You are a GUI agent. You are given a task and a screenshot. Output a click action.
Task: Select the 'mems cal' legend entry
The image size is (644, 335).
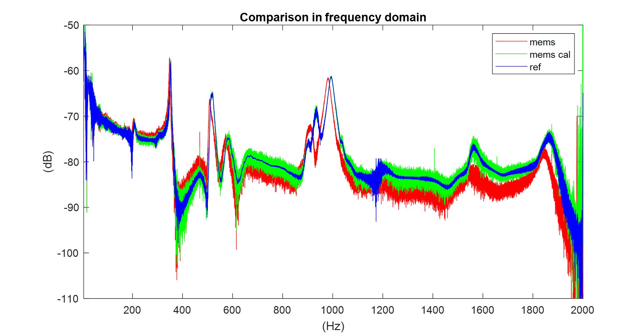[x=550, y=55]
